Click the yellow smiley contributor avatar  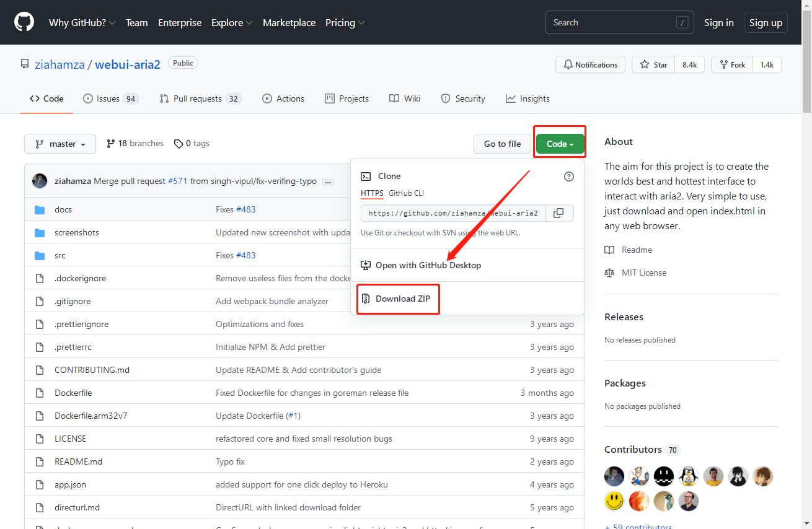coord(614,501)
